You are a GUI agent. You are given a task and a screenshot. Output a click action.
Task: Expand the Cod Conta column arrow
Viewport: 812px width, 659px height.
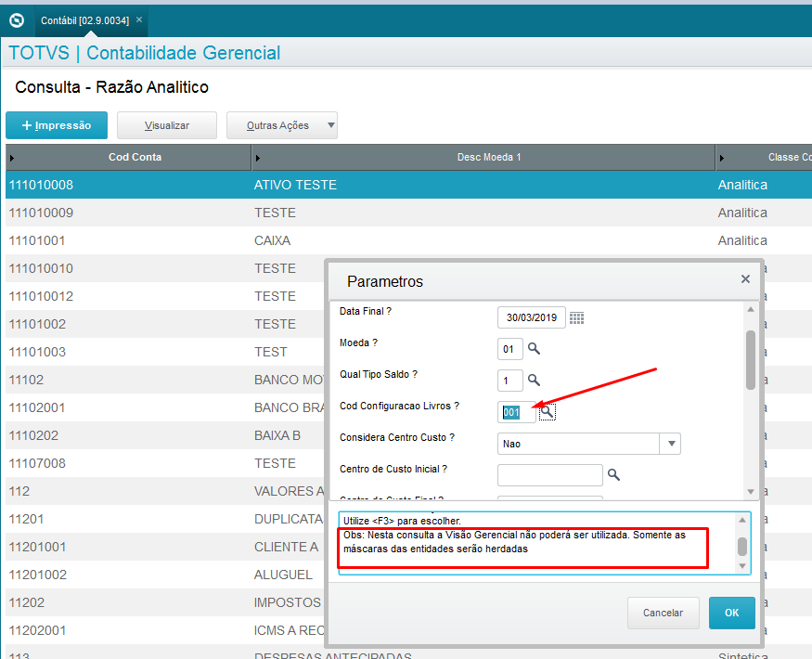(x=12, y=158)
